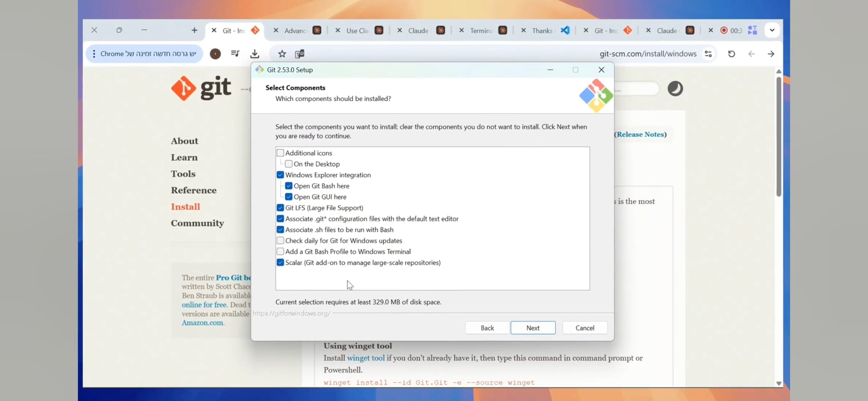Click the web page vertical scrollbar thumb
868x401 pixels.
click(x=779, y=137)
